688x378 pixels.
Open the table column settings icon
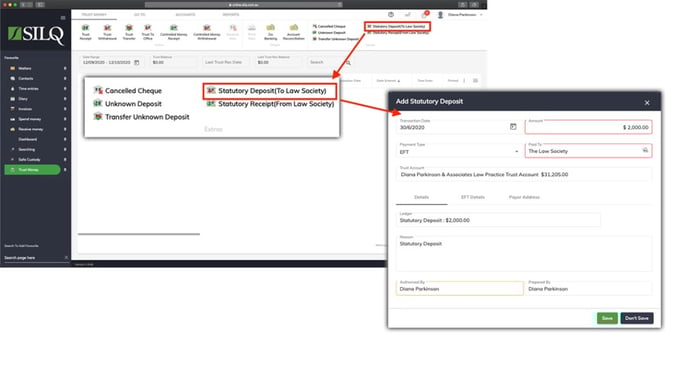(x=475, y=81)
